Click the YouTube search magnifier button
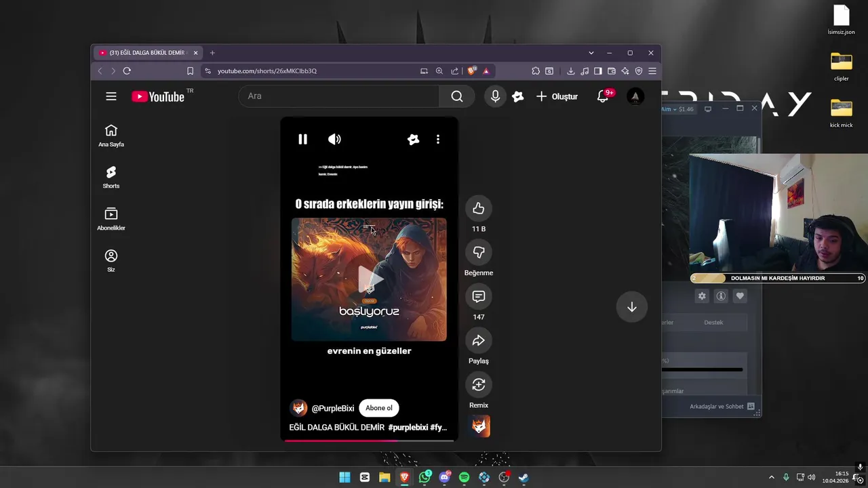This screenshot has height=488, width=868. [457, 96]
